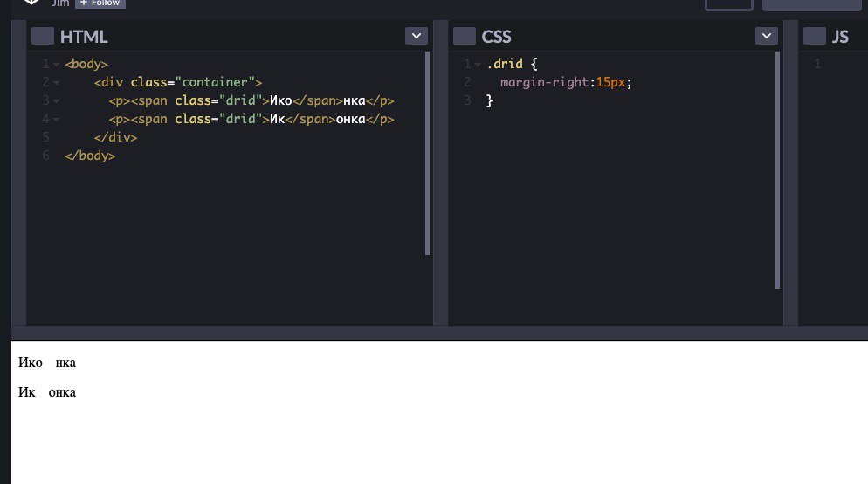Viewport: 868px width, 484px height.
Task: Select the HTML panel title
Action: coord(84,37)
